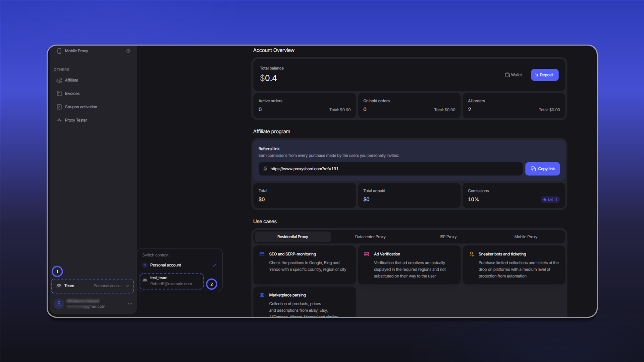The image size is (644, 362).
Task: Click the Invoices document icon
Action: 59,94
